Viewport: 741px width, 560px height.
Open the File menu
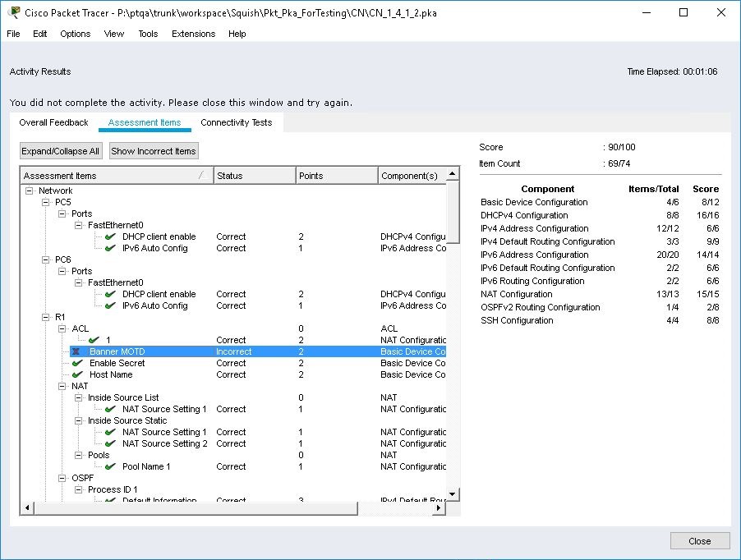pos(13,34)
